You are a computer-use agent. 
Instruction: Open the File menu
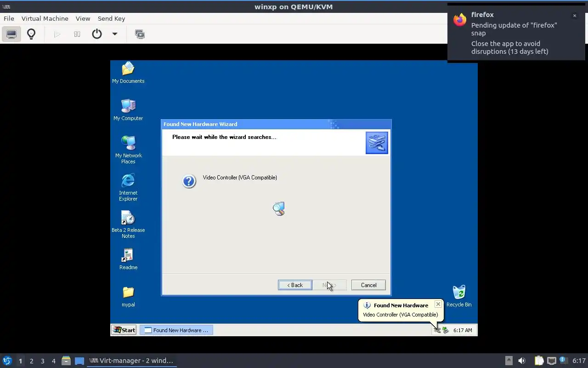(x=9, y=18)
